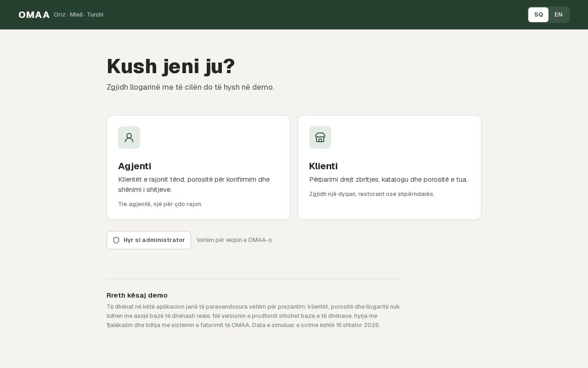Click "Përparimi drejt zbritjes" description

click(389, 179)
